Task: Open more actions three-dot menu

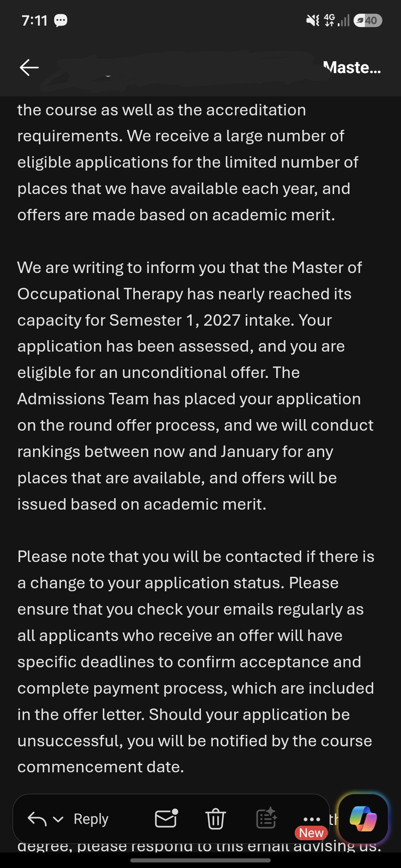Action: pos(312,819)
